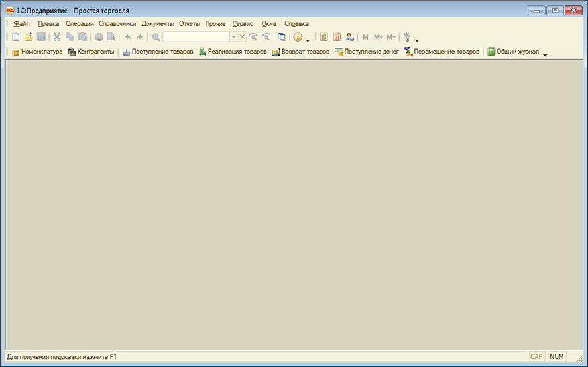The width and height of the screenshot is (588, 367).
Task: Click inside the toolbar search input field
Action: tap(196, 37)
